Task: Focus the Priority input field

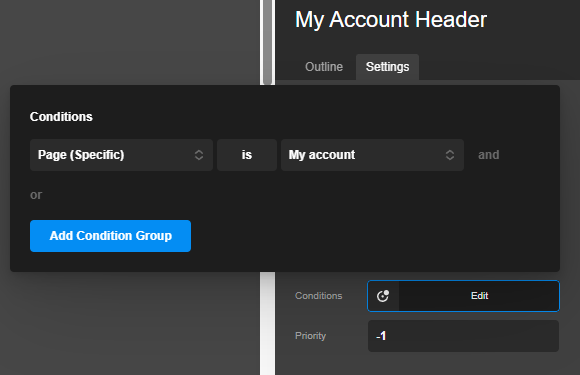Action: point(463,336)
